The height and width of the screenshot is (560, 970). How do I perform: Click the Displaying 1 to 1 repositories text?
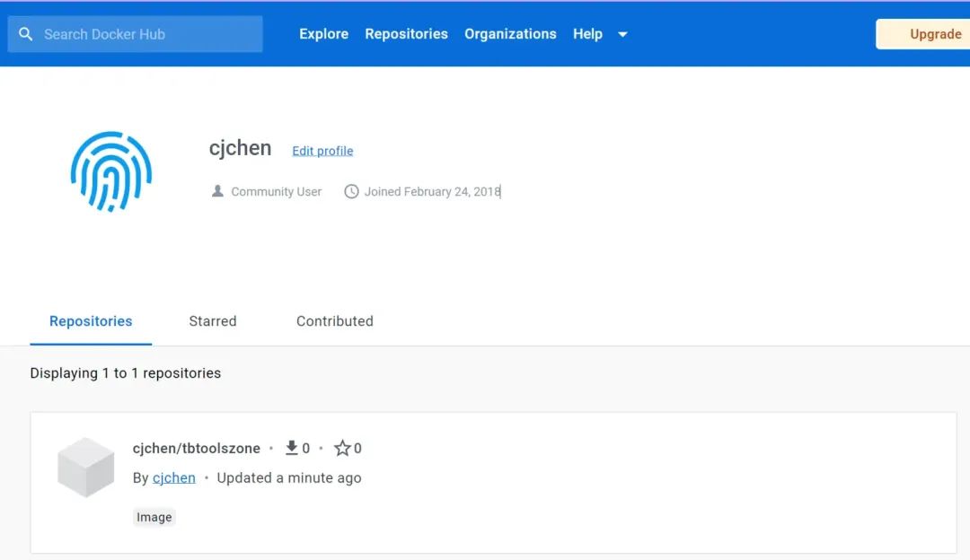click(126, 373)
